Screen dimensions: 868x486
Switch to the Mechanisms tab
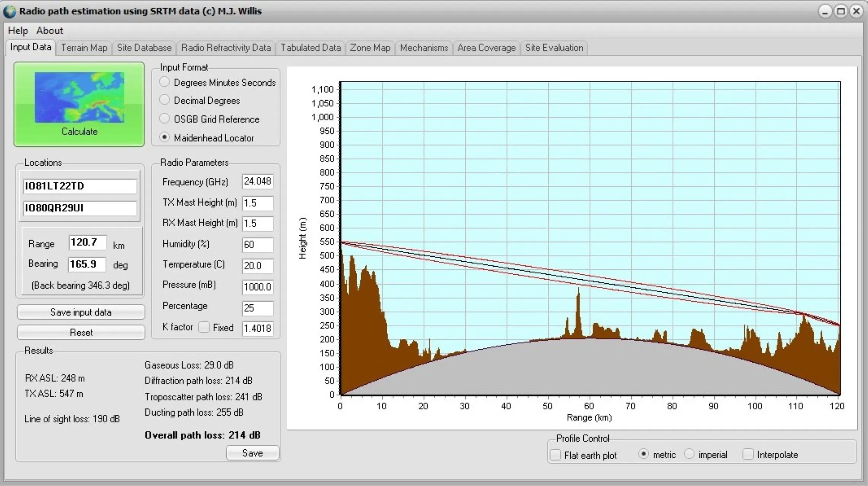(424, 48)
